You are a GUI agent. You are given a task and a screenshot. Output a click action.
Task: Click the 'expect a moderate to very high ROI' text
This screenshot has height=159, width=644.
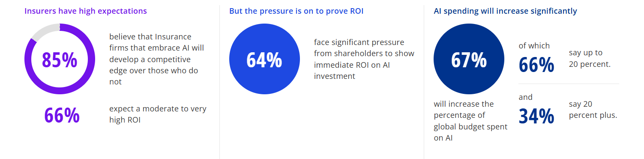point(158,114)
